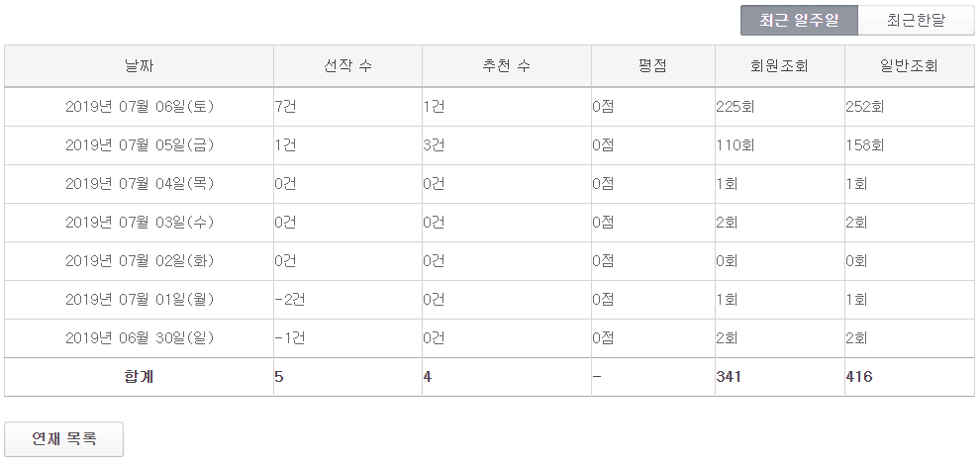
Task: Select the 2019년 07월 06일(토) date cell
Action: [140, 107]
